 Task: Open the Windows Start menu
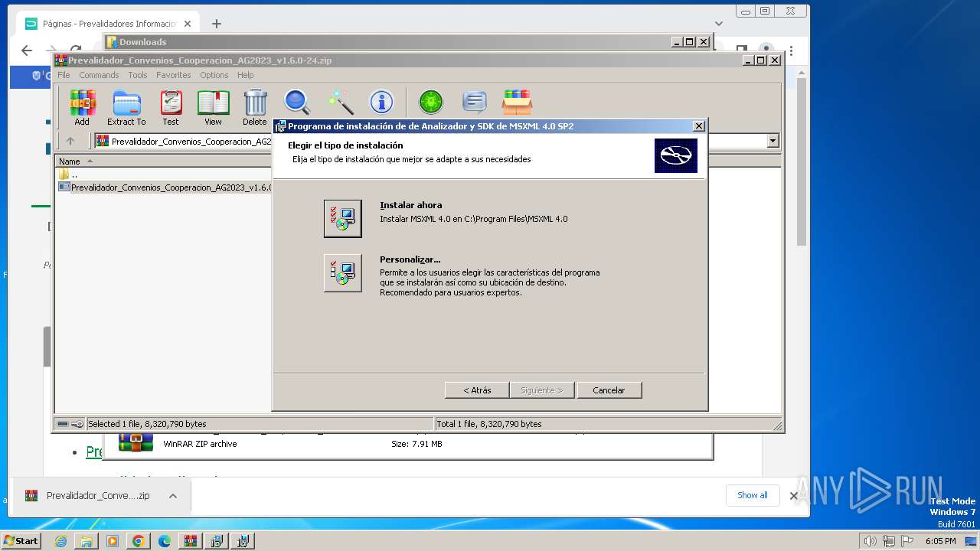point(21,541)
